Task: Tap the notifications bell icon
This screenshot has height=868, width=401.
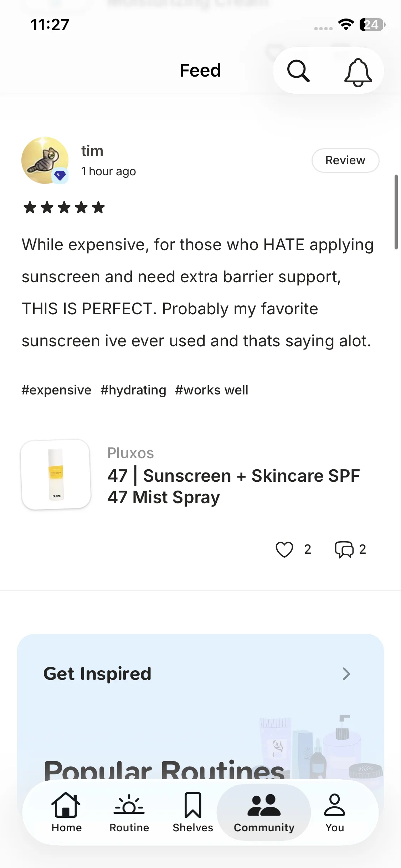Action: tap(358, 72)
